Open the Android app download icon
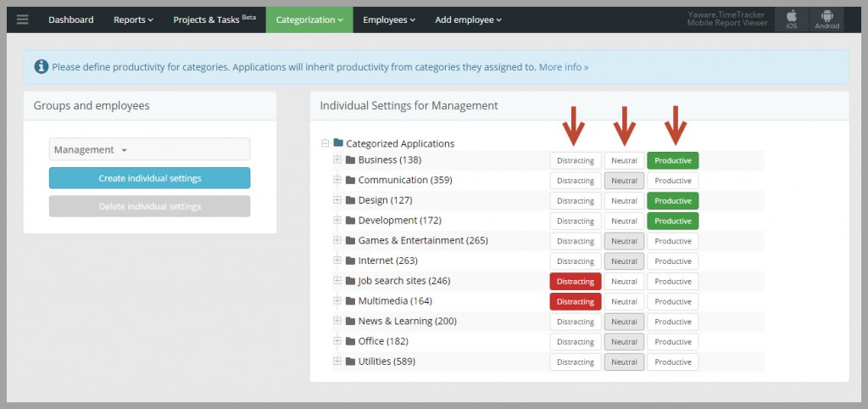 pos(827,20)
